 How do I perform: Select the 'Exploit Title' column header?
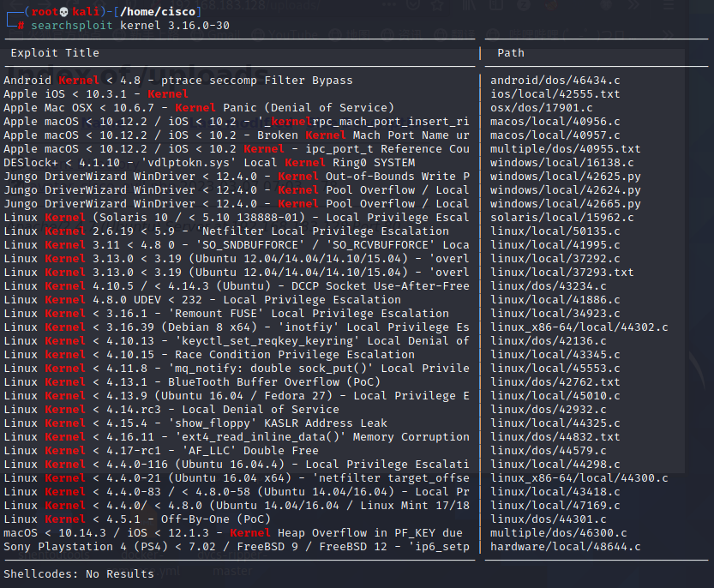point(55,53)
